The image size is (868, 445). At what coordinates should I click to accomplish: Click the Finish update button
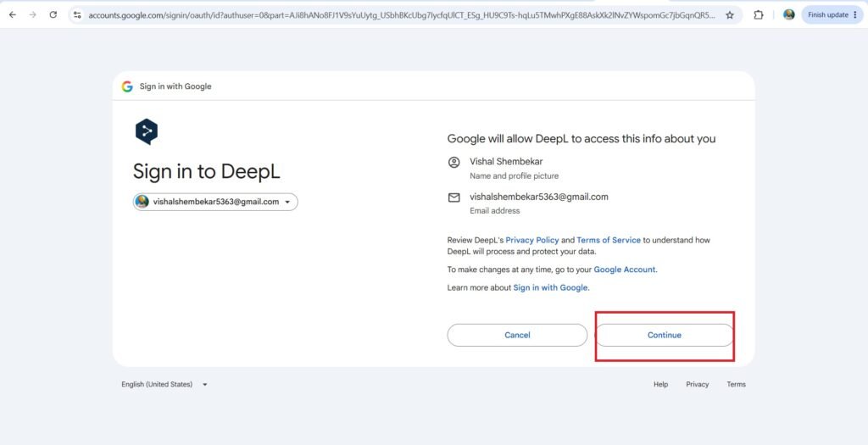click(832, 15)
